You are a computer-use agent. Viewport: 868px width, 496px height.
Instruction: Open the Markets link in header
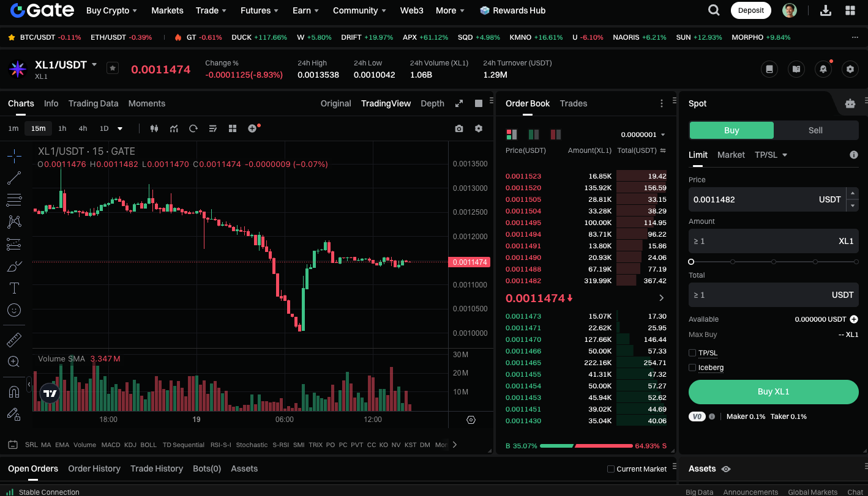(x=167, y=10)
